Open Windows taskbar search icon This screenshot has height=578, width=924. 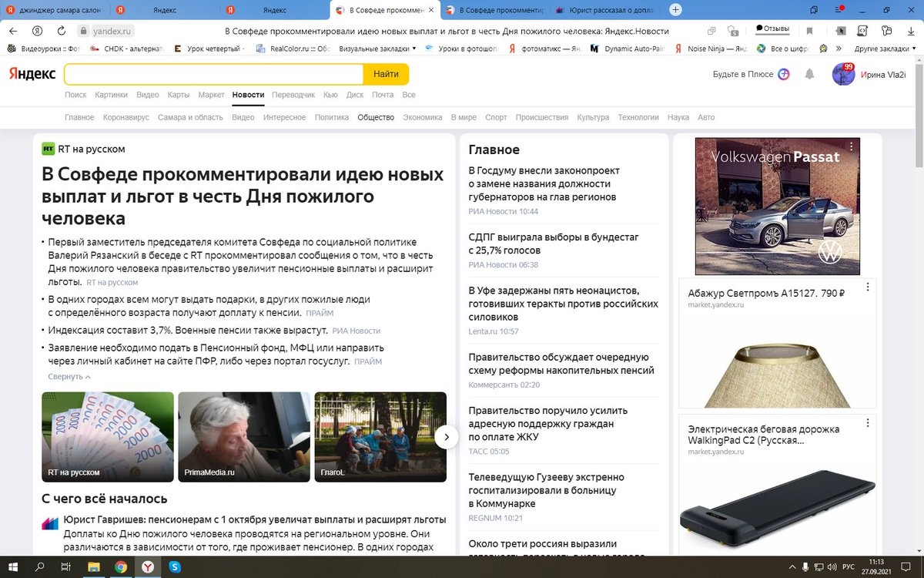click(39, 566)
